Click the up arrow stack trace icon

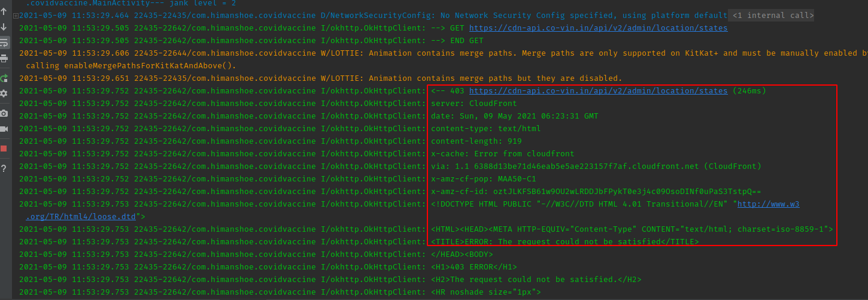tap(4, 12)
